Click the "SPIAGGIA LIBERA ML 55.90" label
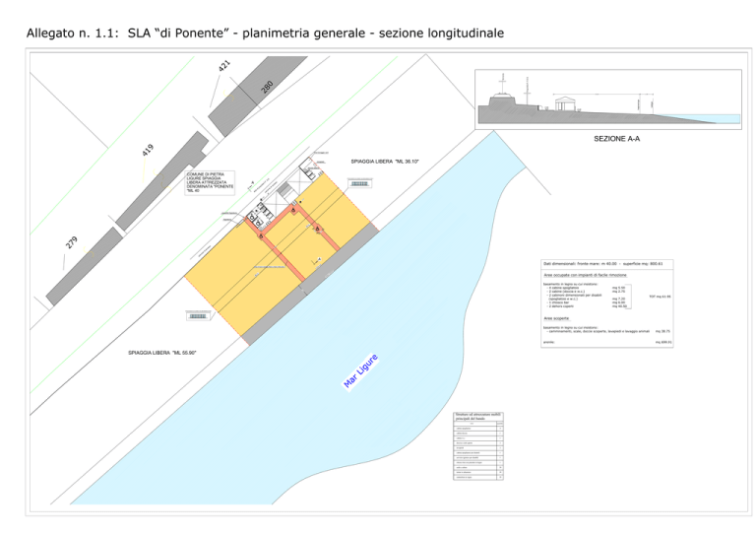Screen dimensions: 756x535 pyautogui.click(x=162, y=352)
